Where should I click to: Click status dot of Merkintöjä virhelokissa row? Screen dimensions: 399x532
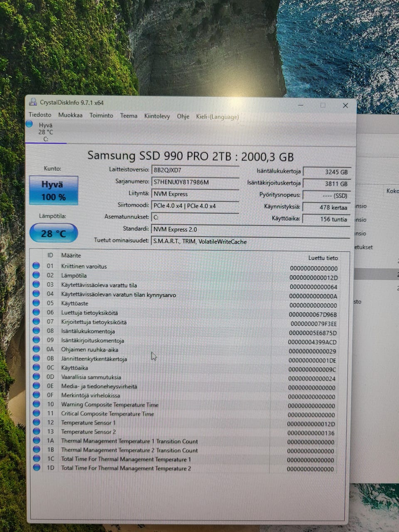36,394
